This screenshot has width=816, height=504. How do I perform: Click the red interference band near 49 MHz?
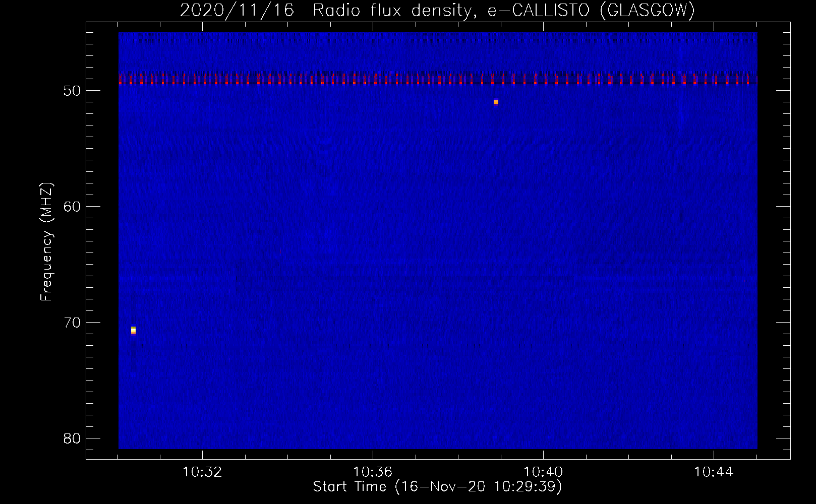pos(438,80)
